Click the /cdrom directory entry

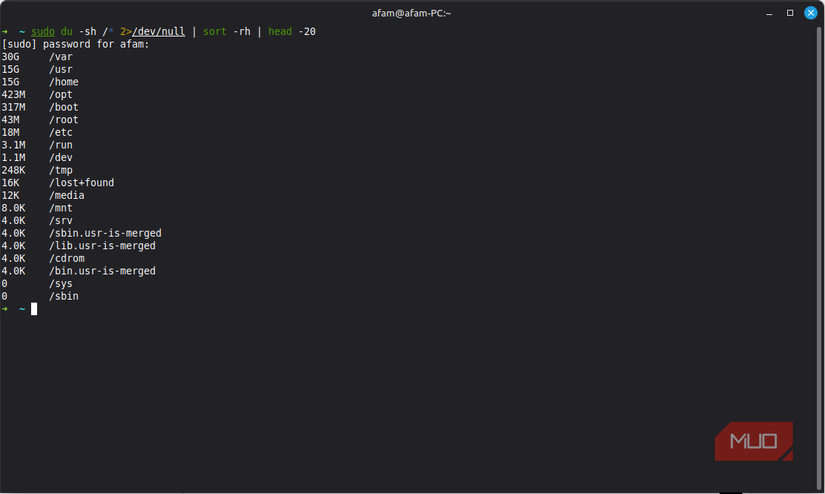click(x=66, y=259)
